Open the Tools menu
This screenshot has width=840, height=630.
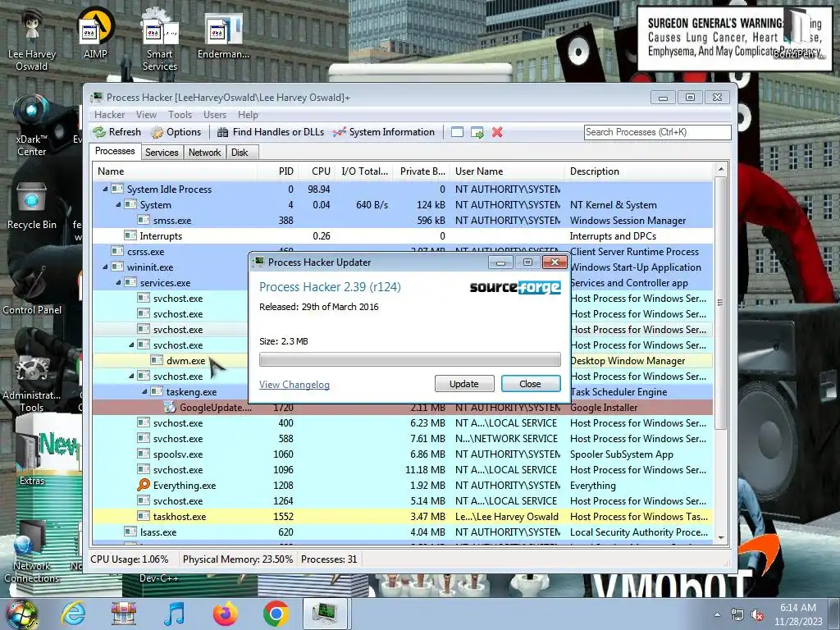coord(180,115)
